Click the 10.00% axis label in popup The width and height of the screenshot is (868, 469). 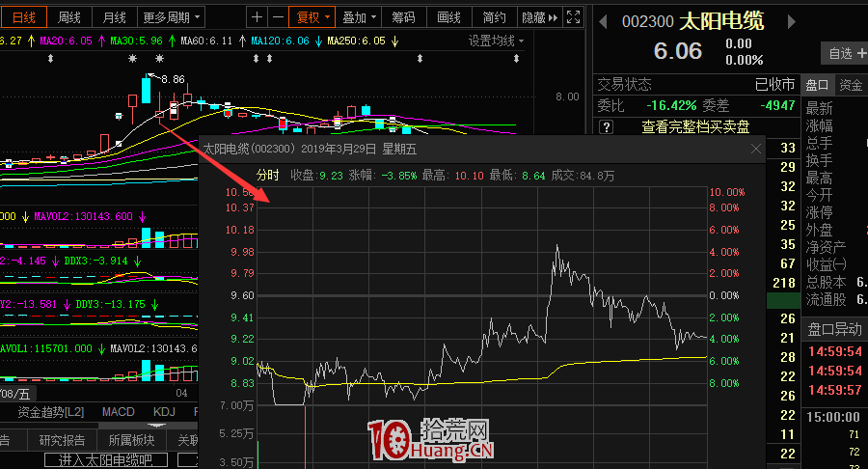727,192
